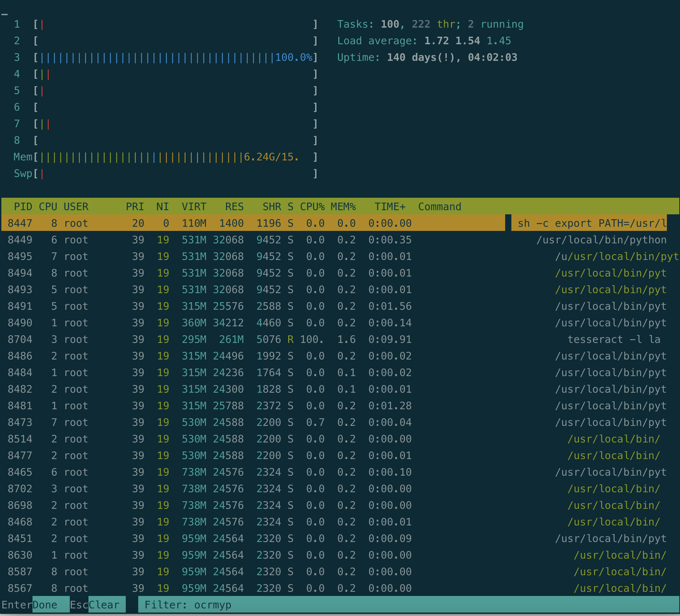Screen dimensions: 680x616
Task: Sort processes by the SHR column
Action: (272, 206)
